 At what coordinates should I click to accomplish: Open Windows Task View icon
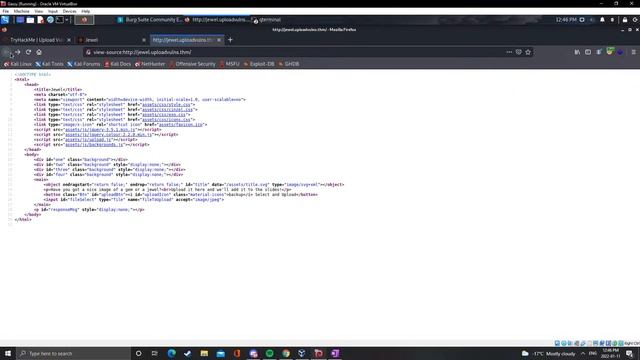point(155,353)
